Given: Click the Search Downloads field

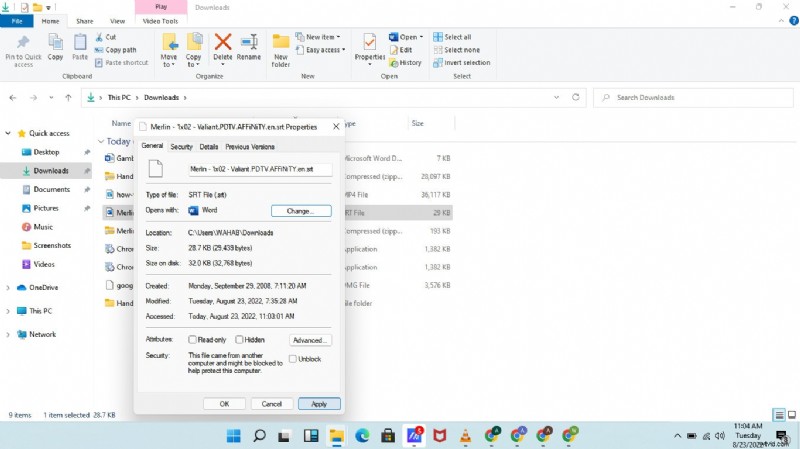Looking at the screenshot, I should 690,97.
